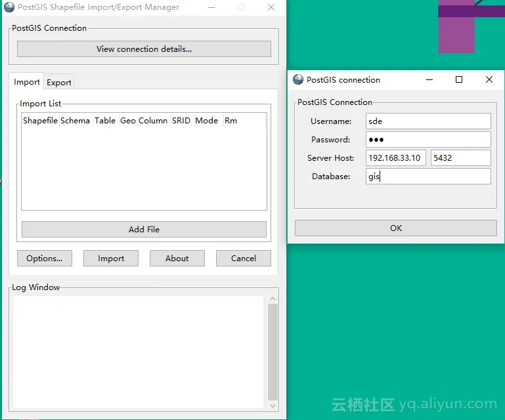The image size is (505, 420).
Task: Click Log Window scrollbar down arrow
Action: click(x=273, y=406)
